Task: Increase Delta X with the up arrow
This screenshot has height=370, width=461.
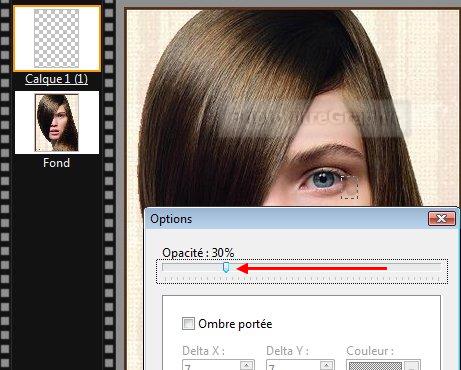Action: [x=246, y=365]
